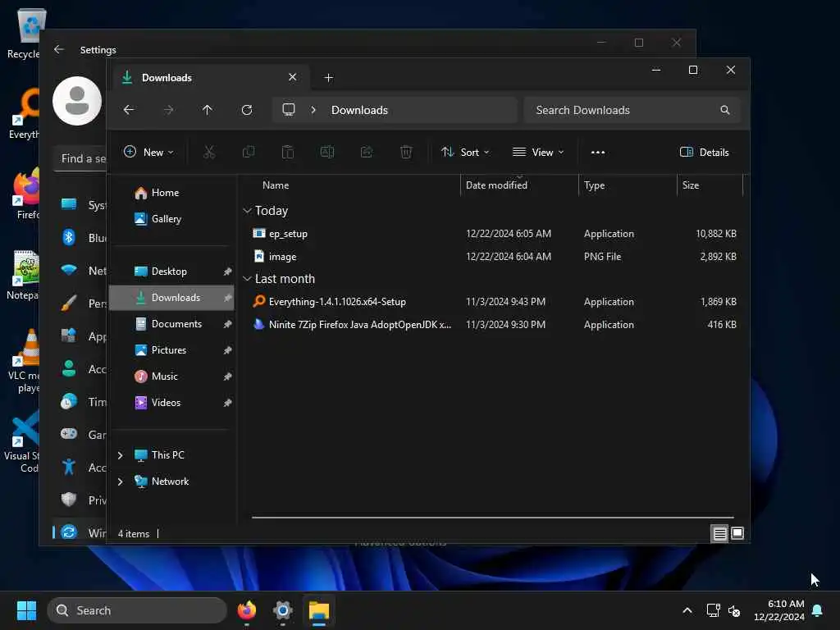
Task: Click the Search Downloads input field
Action: 632,110
